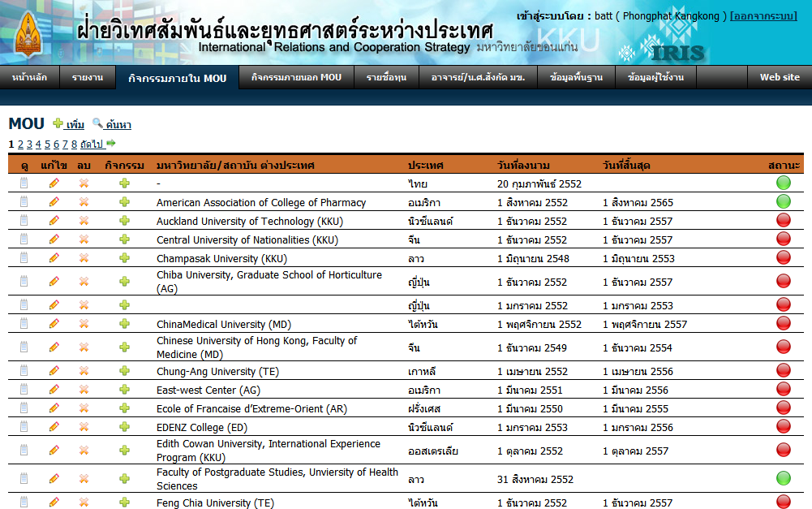Viewport: 812px width, 509px height.
Task: Add activity for Chung-Ang University (TE)
Action: [x=124, y=371]
